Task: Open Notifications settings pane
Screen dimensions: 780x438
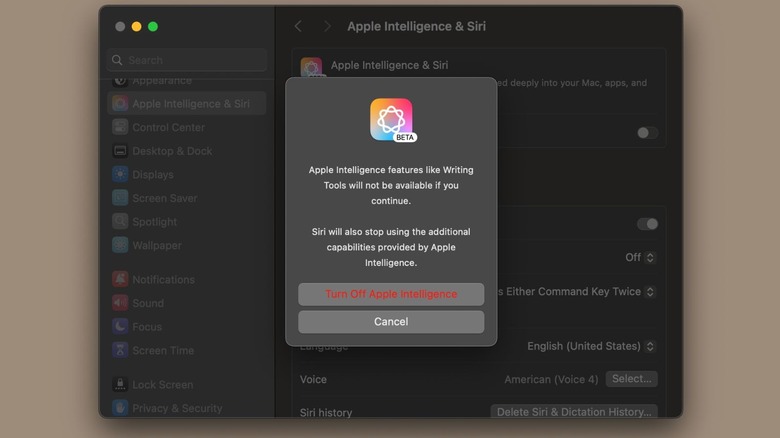Action: coord(187,279)
